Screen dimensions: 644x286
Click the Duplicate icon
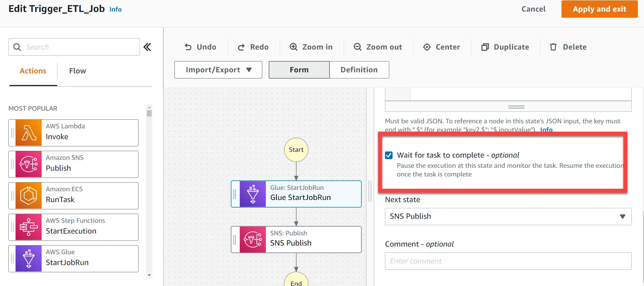[485, 47]
